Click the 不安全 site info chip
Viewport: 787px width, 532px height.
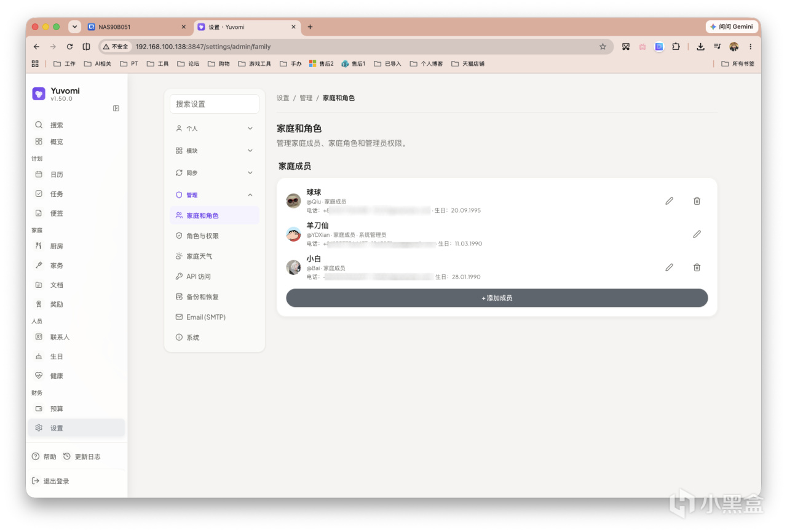116,47
